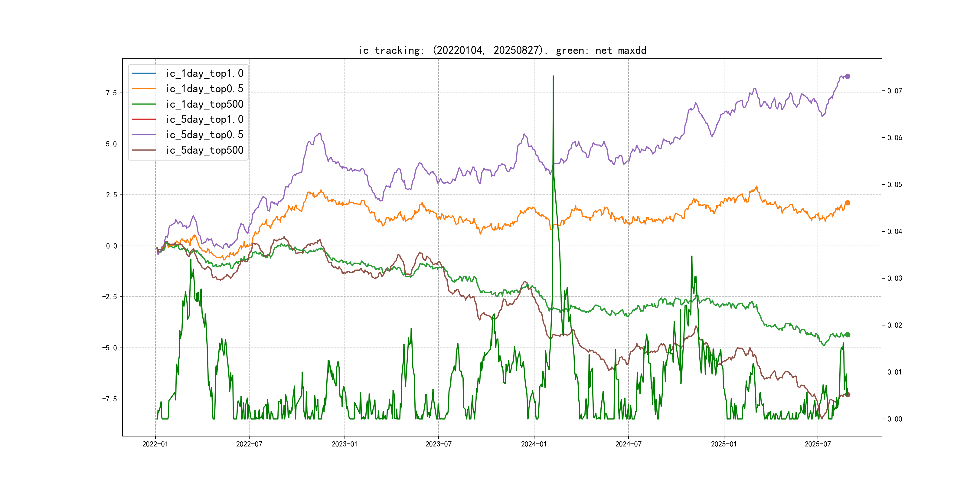Click the red line swatch in legend
The width and height of the screenshot is (980, 490).
[x=144, y=119]
